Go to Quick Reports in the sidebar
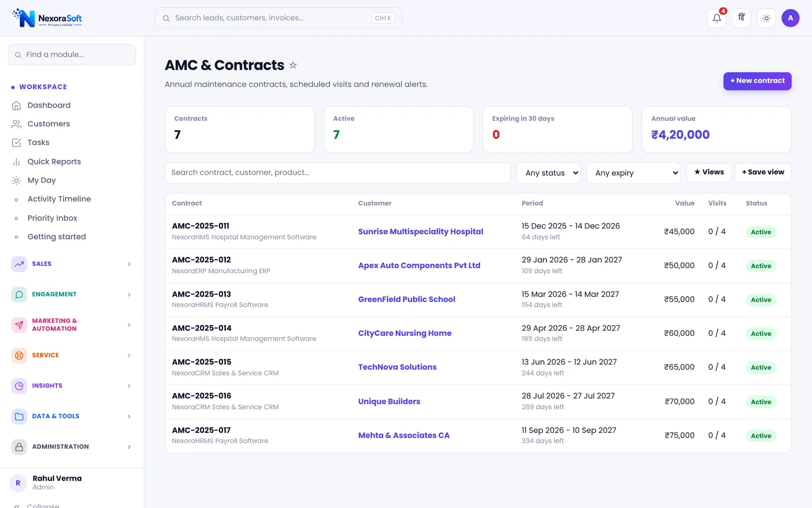 [x=54, y=162]
